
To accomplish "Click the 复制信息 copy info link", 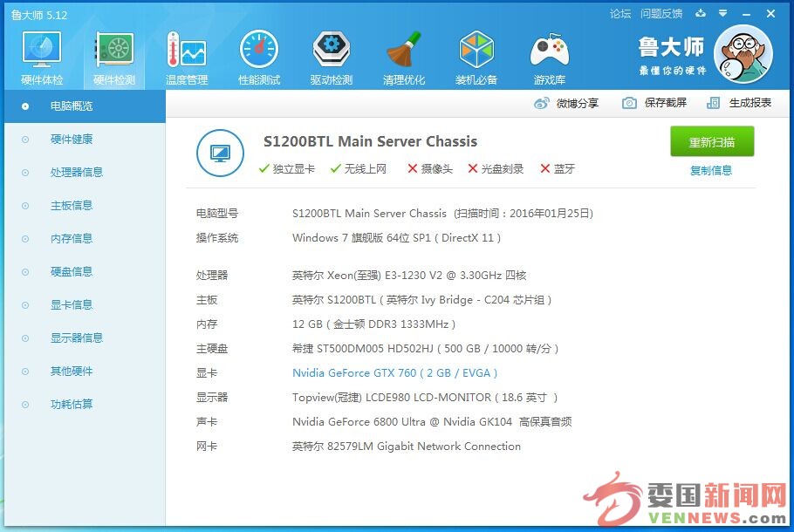I will point(711,171).
